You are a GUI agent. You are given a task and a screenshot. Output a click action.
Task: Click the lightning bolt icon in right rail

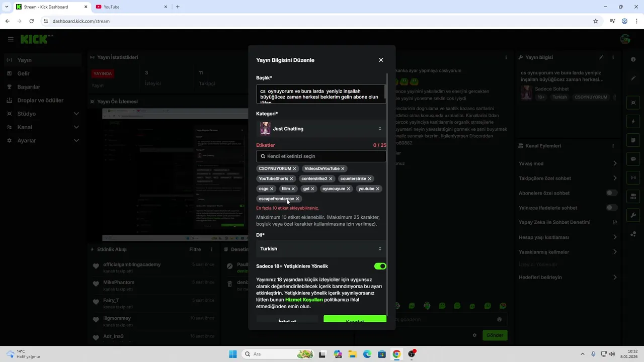click(633, 122)
